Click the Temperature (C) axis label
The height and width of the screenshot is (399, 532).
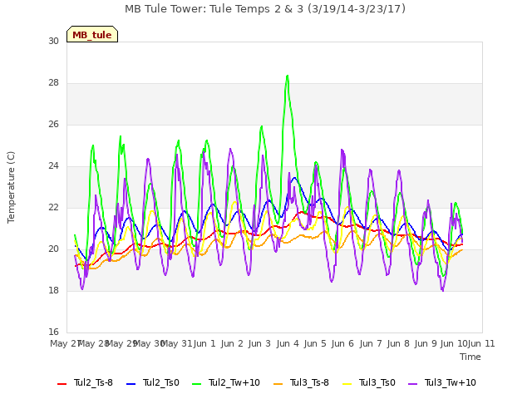click(x=11, y=187)
